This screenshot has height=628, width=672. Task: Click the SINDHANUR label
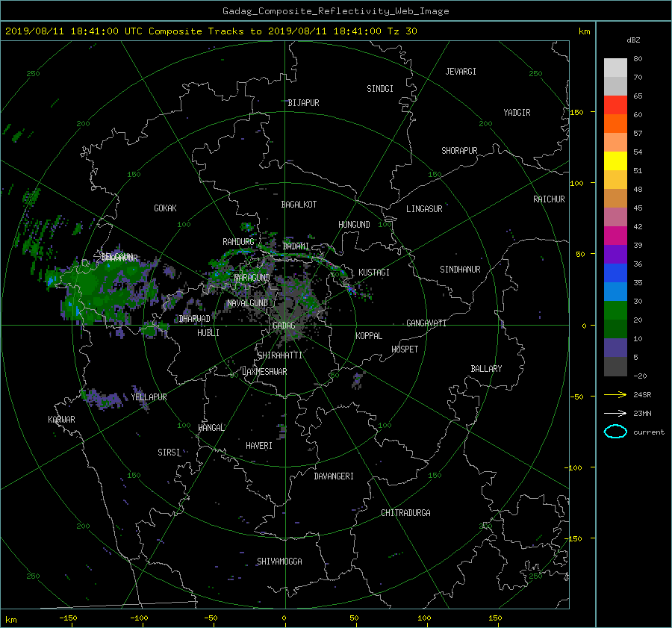point(460,270)
